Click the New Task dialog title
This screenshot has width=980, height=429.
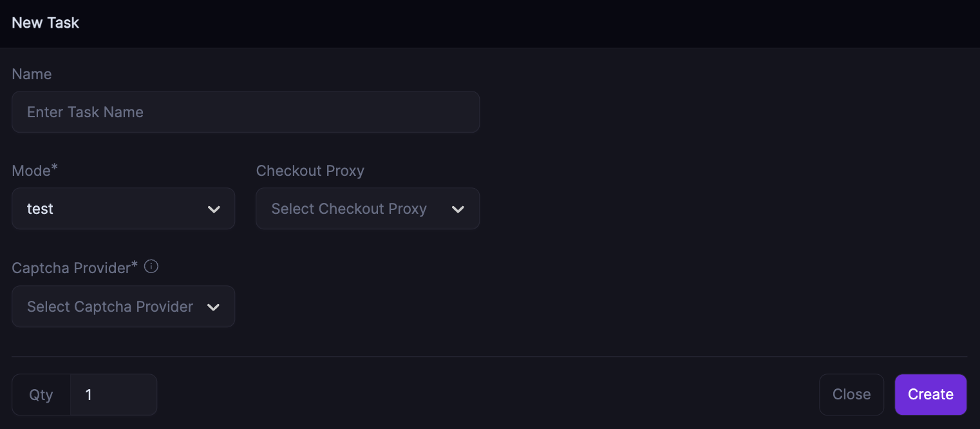click(x=46, y=23)
